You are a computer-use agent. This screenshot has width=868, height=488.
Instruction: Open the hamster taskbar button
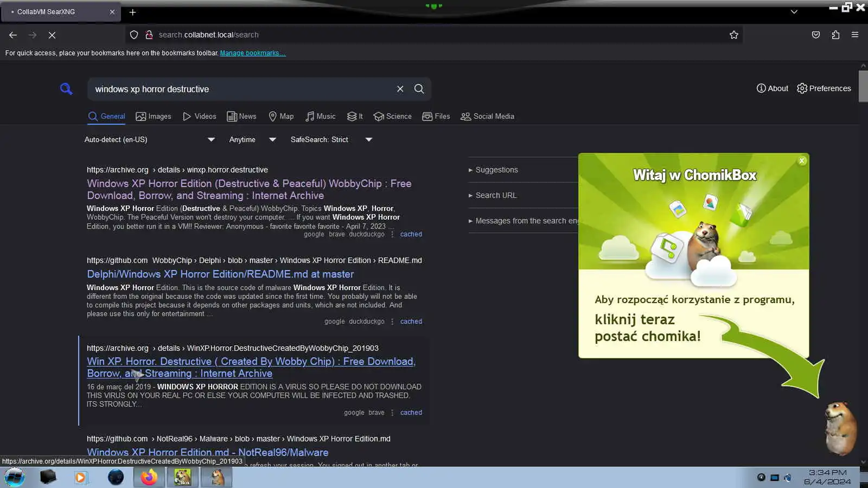217,477
